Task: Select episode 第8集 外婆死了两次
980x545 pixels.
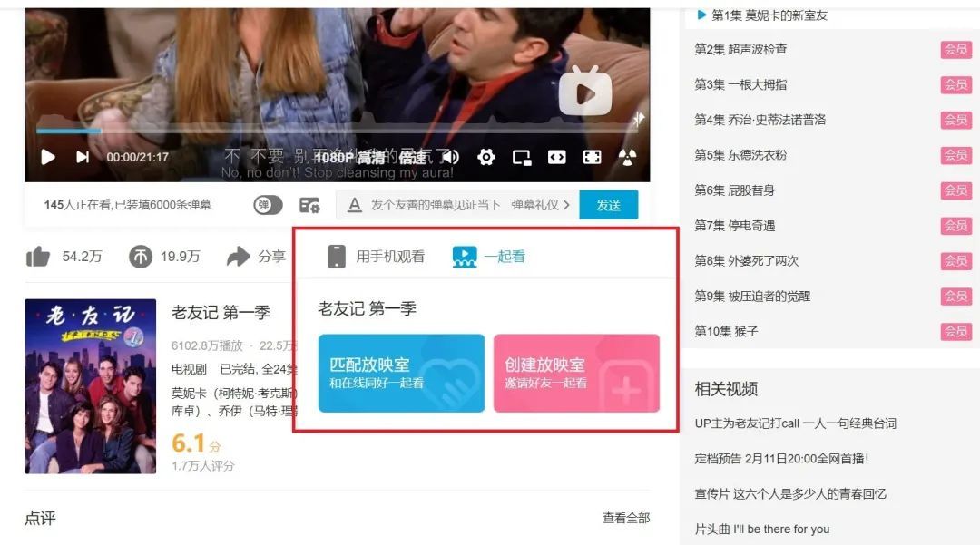Action: 747,261
